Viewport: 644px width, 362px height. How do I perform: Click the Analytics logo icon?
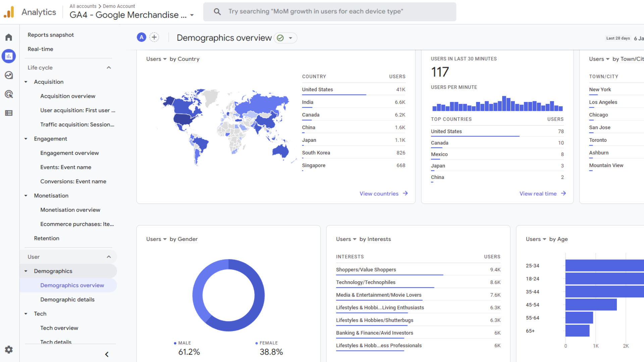click(x=9, y=12)
